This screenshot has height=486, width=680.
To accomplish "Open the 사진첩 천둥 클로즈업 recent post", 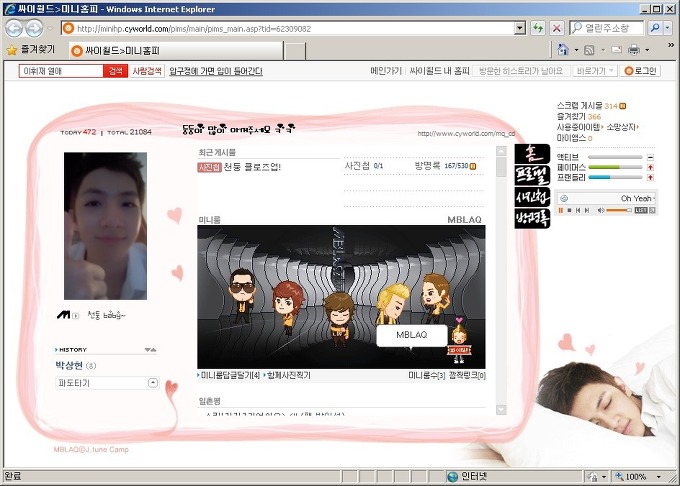I will pos(239,167).
